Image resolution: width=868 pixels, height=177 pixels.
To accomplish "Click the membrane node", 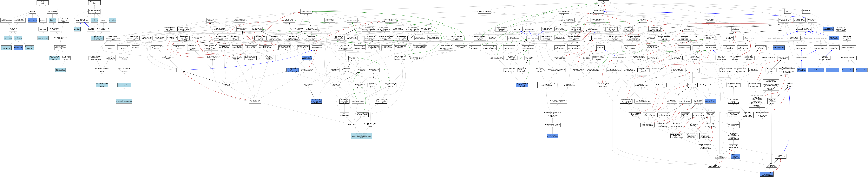I will click(94, 20).
